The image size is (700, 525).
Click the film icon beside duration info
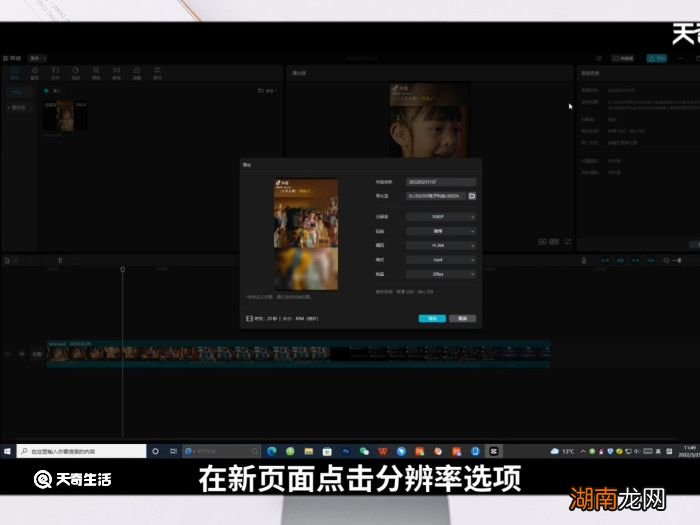pos(249,319)
